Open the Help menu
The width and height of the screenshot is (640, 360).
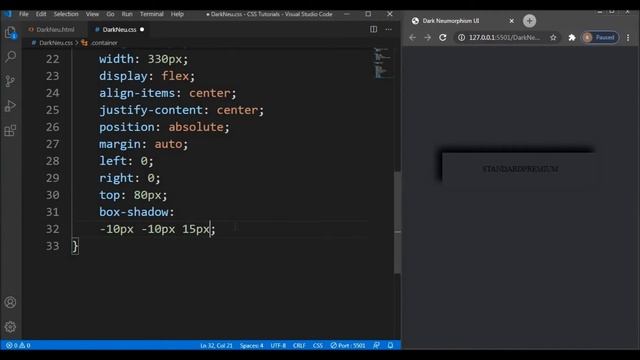point(177,14)
